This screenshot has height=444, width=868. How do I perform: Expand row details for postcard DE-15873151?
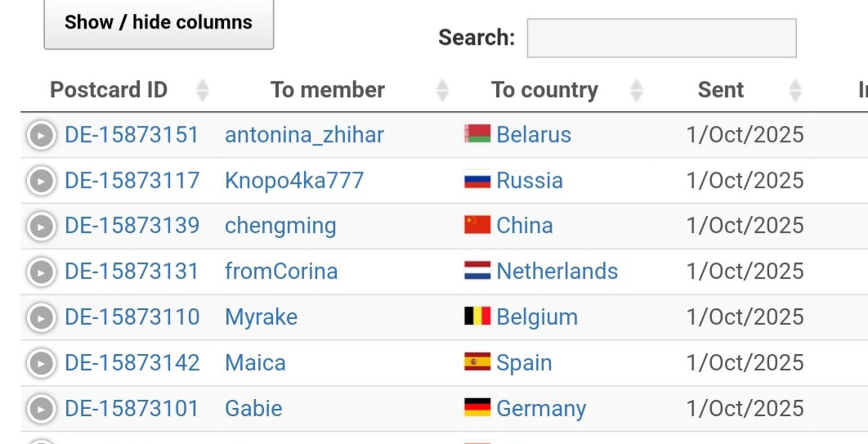click(x=41, y=135)
